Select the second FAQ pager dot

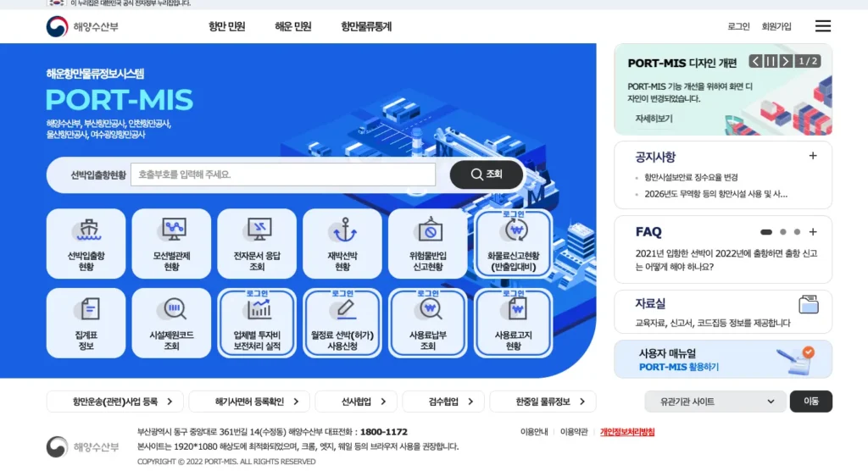(x=782, y=232)
